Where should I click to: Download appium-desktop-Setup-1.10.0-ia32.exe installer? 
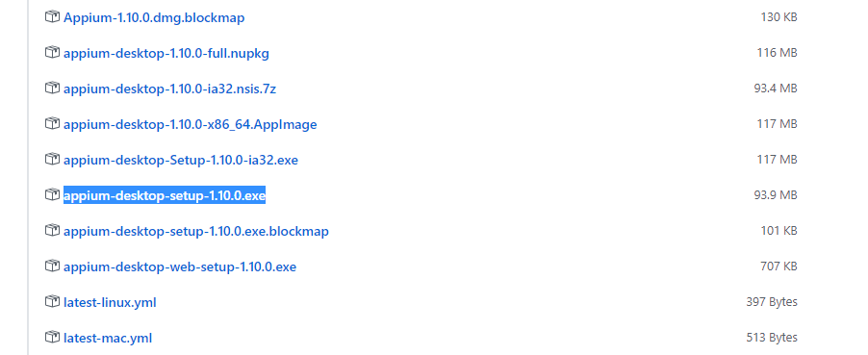[x=181, y=160]
